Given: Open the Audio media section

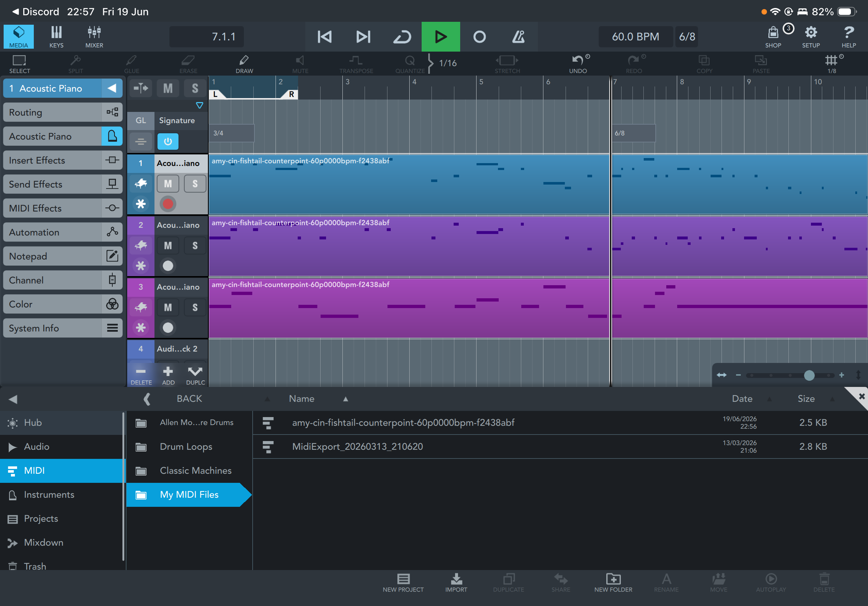Looking at the screenshot, I should pyautogui.click(x=61, y=447).
